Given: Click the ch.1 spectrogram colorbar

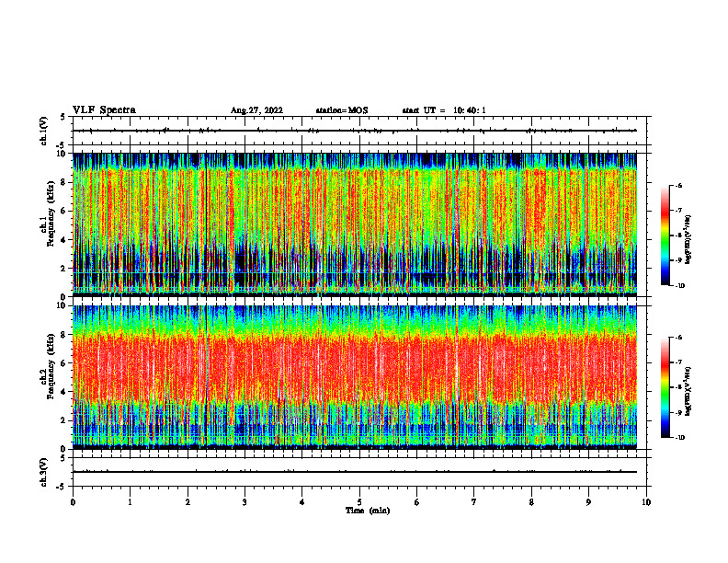Looking at the screenshot, I should coord(665,236).
